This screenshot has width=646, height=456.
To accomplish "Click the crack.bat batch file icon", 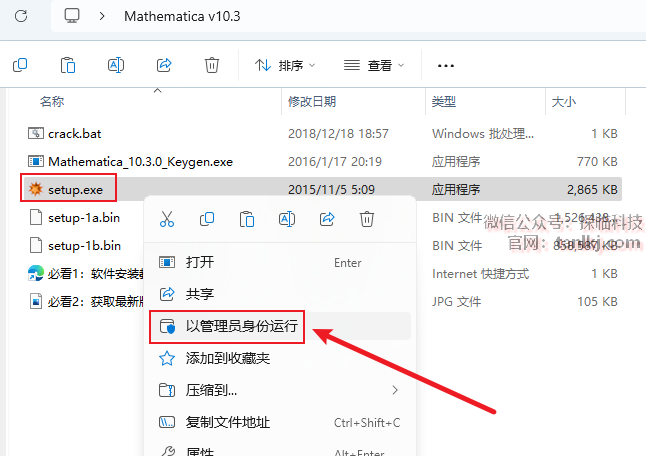I will tap(36, 133).
